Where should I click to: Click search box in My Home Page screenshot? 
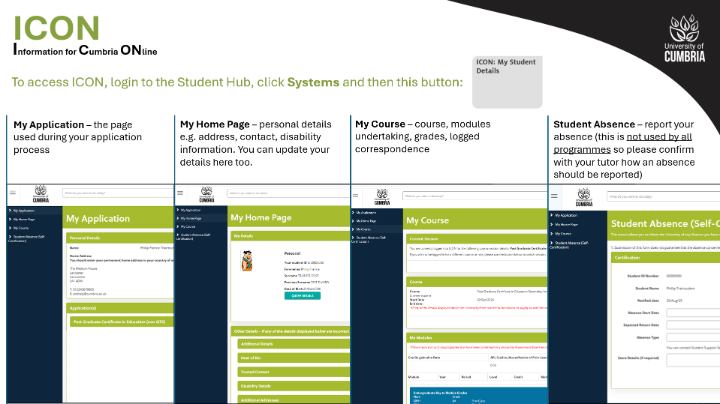click(288, 193)
